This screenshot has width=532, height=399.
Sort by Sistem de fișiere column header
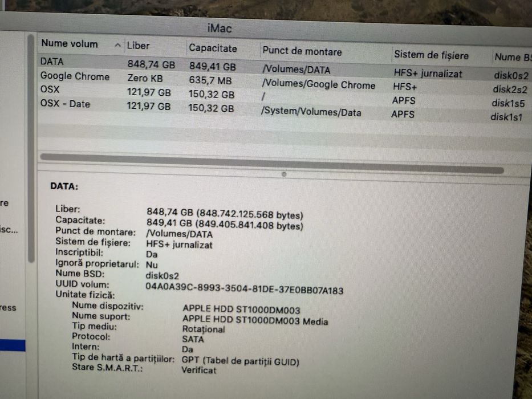coord(431,55)
